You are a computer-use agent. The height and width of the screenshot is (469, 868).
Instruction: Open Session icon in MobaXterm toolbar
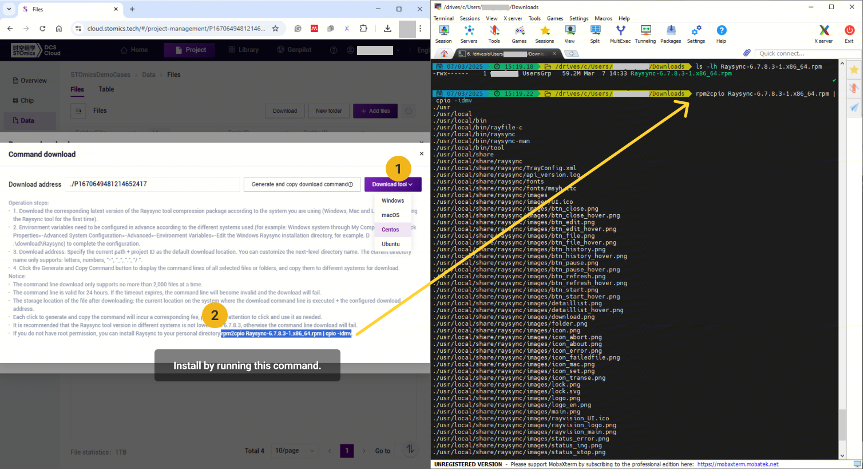[443, 34]
